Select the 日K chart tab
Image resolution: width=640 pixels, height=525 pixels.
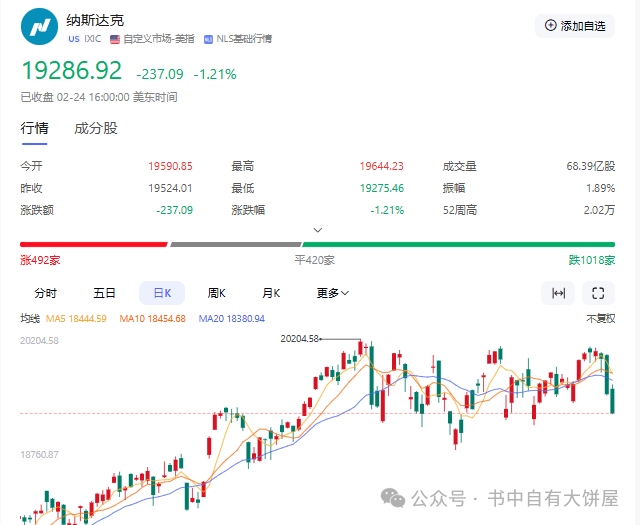(162, 293)
